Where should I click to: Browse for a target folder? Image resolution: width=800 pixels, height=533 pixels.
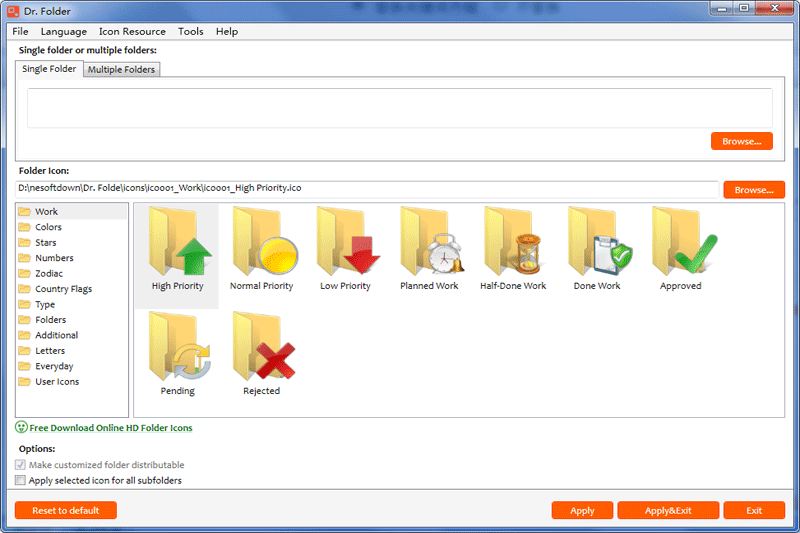(x=742, y=141)
